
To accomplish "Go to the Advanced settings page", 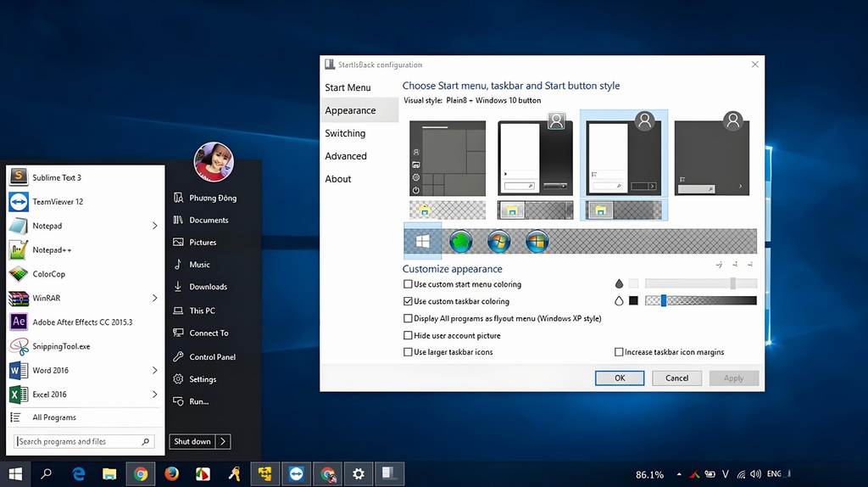I will pyautogui.click(x=346, y=156).
